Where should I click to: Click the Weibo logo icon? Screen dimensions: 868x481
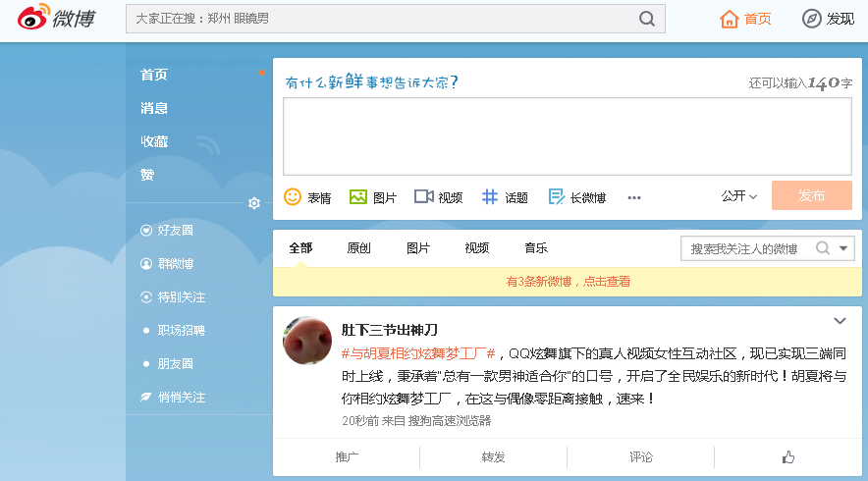[33, 17]
